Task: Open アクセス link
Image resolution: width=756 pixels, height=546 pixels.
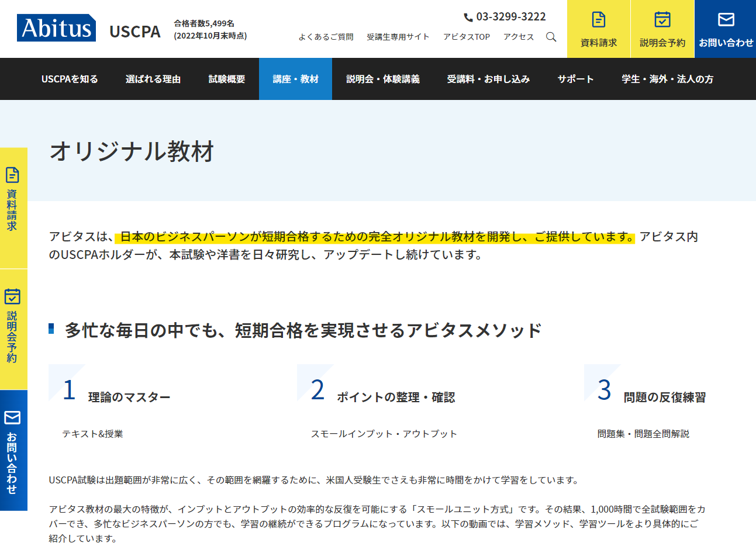Action: 519,37
